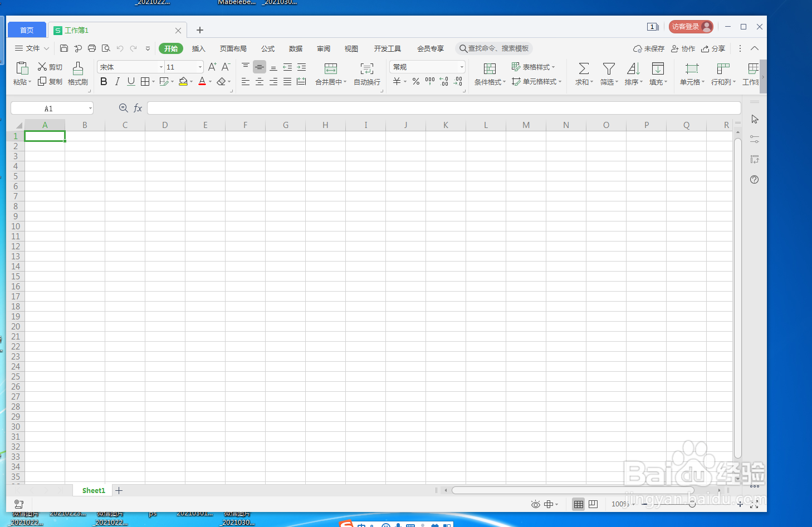Click the Wrap Text (自动换行) icon
812x527 pixels.
tap(367, 68)
